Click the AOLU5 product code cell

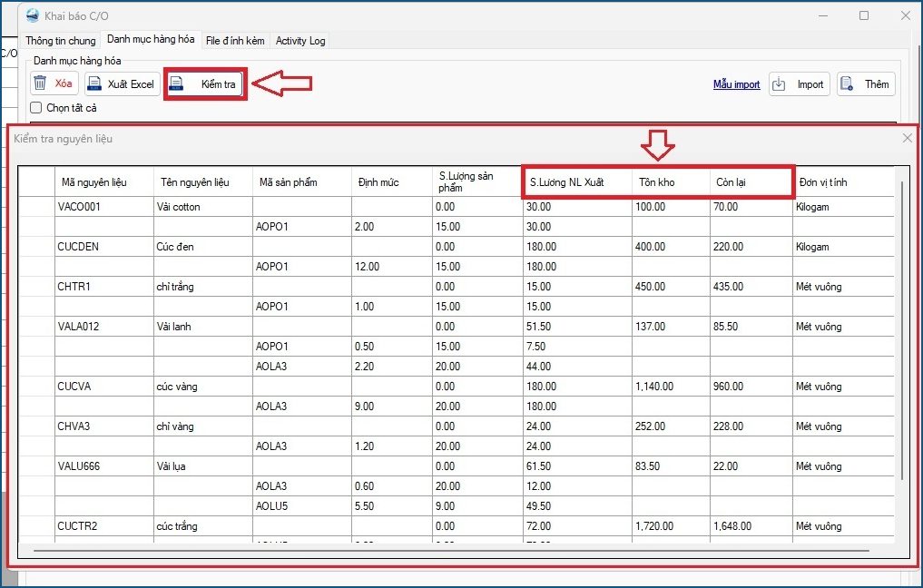301,506
